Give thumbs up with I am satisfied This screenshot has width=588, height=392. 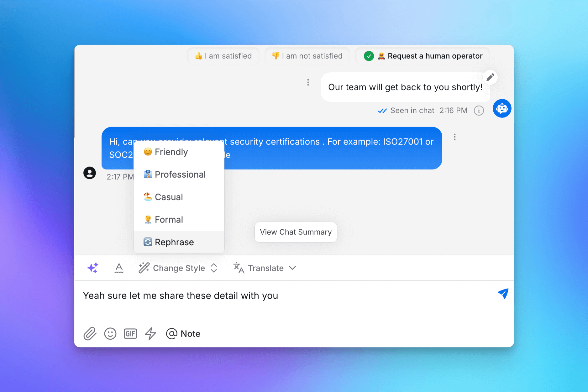(223, 56)
